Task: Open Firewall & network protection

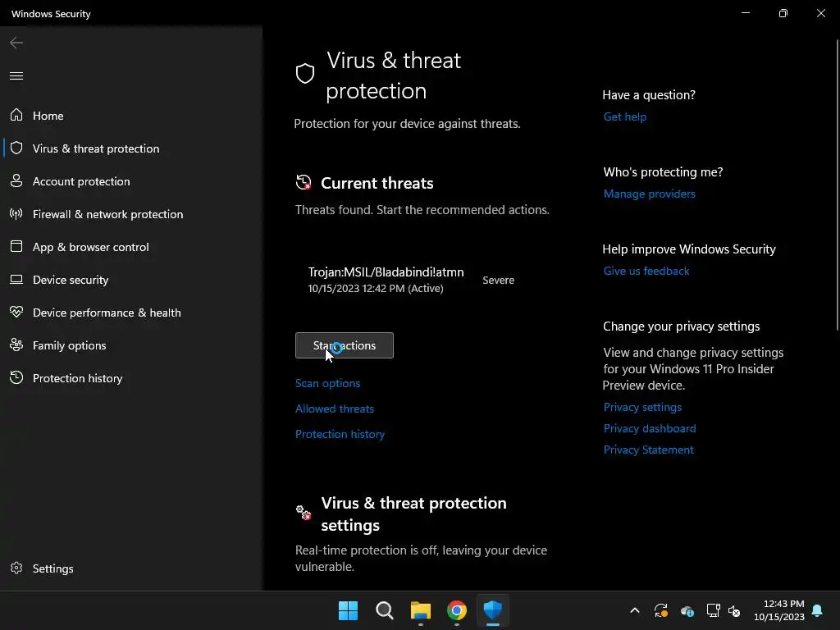Action: pos(130,214)
